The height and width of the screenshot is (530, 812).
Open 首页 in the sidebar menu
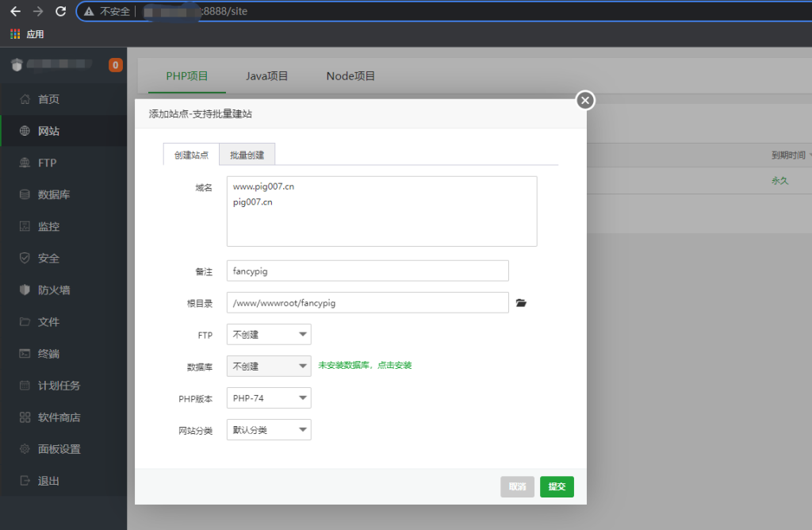[x=48, y=99]
